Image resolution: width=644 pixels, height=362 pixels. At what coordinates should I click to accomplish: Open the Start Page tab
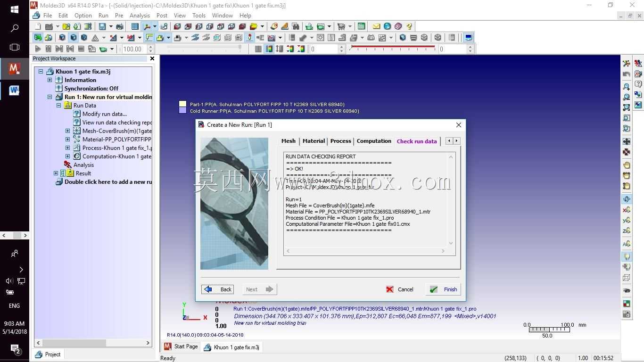[181, 347]
